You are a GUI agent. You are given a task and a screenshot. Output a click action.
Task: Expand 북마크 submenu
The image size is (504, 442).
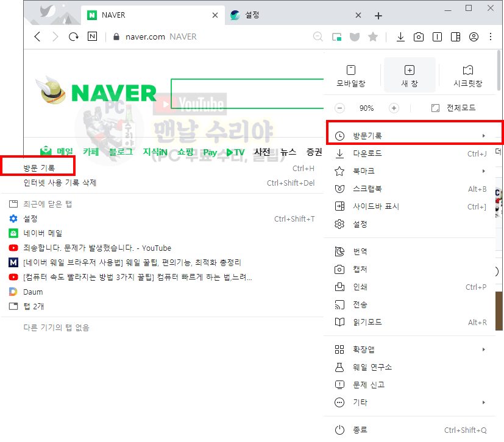pos(411,171)
